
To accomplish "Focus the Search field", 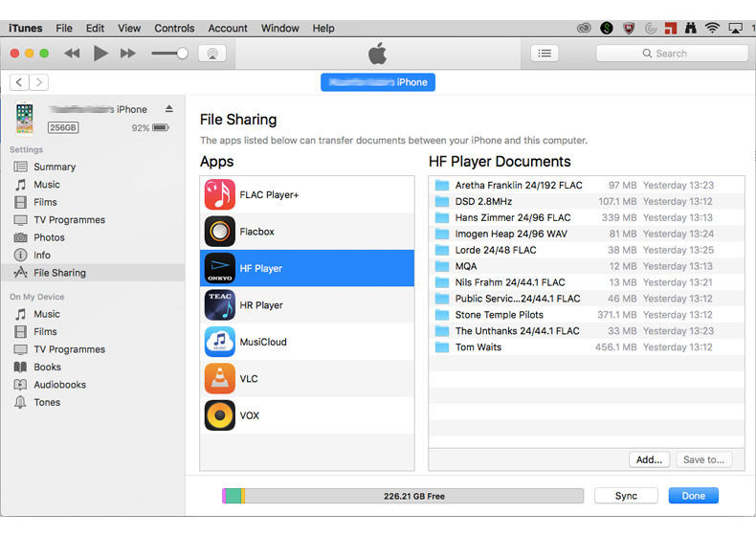I will tap(672, 53).
